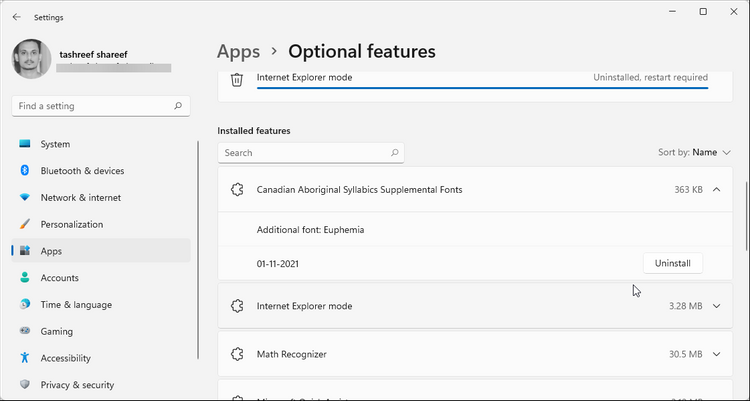Click the Find a setting search box
750x401 pixels.
point(101,106)
